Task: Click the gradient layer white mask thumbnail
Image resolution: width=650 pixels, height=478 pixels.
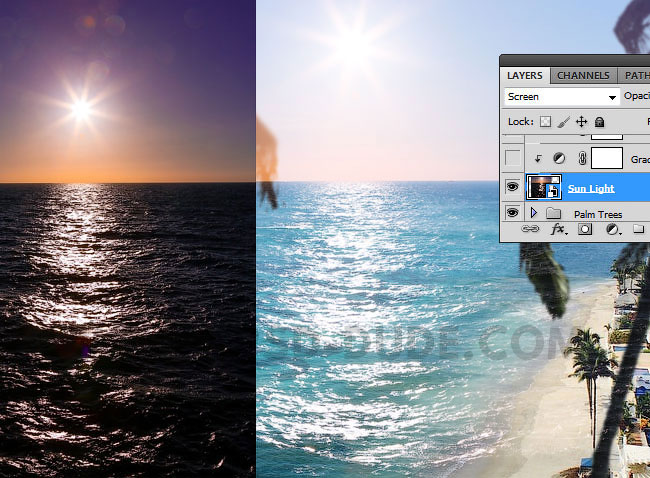Action: tap(607, 158)
